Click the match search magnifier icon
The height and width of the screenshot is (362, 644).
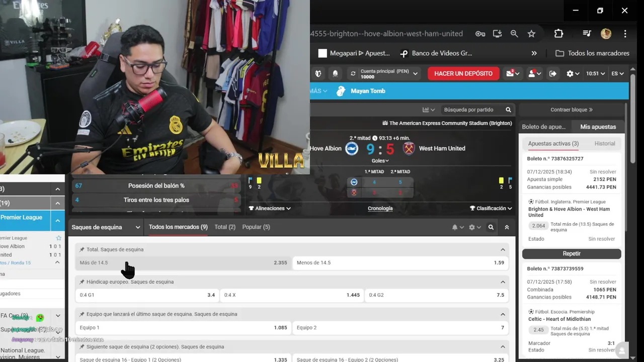[x=508, y=110]
